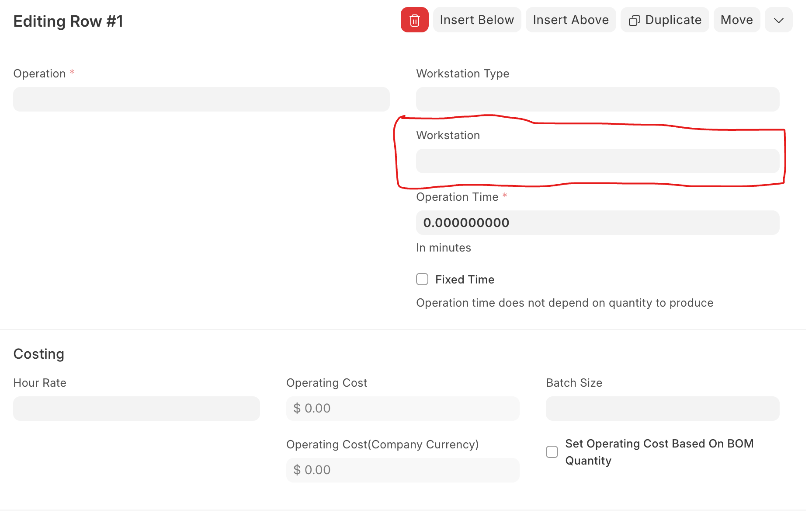Check Set Operating Cost Based On BOM Quantity

pos(552,452)
